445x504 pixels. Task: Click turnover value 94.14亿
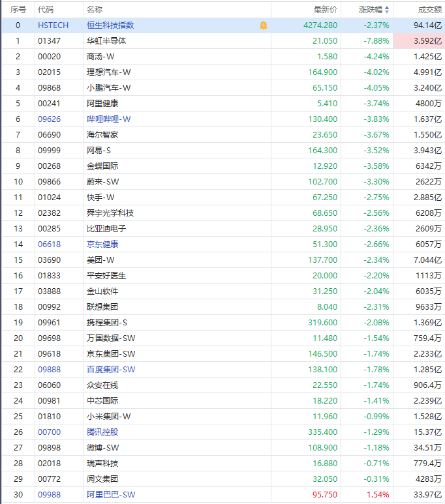[427, 25]
